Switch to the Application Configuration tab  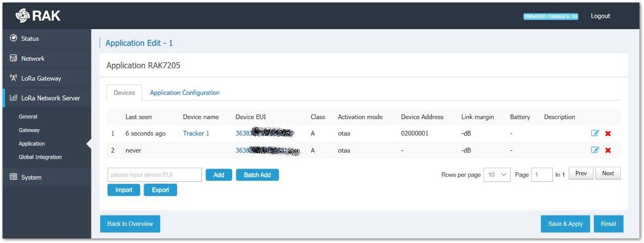pos(185,93)
